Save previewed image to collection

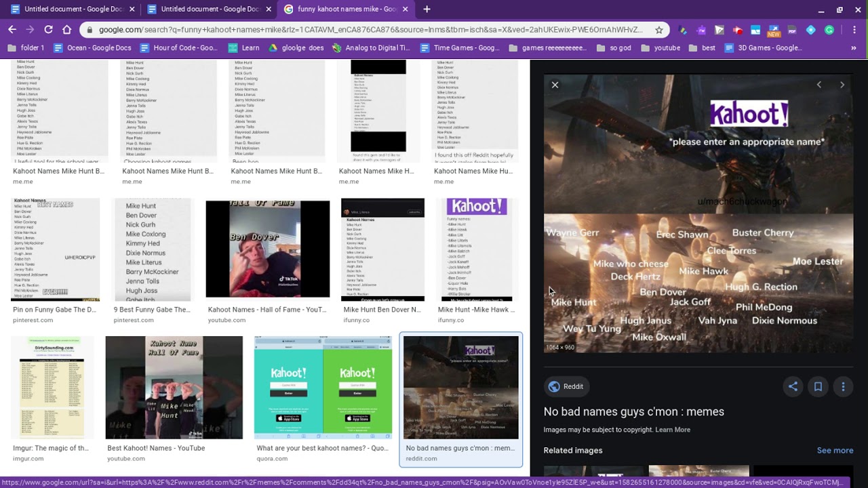(x=818, y=386)
